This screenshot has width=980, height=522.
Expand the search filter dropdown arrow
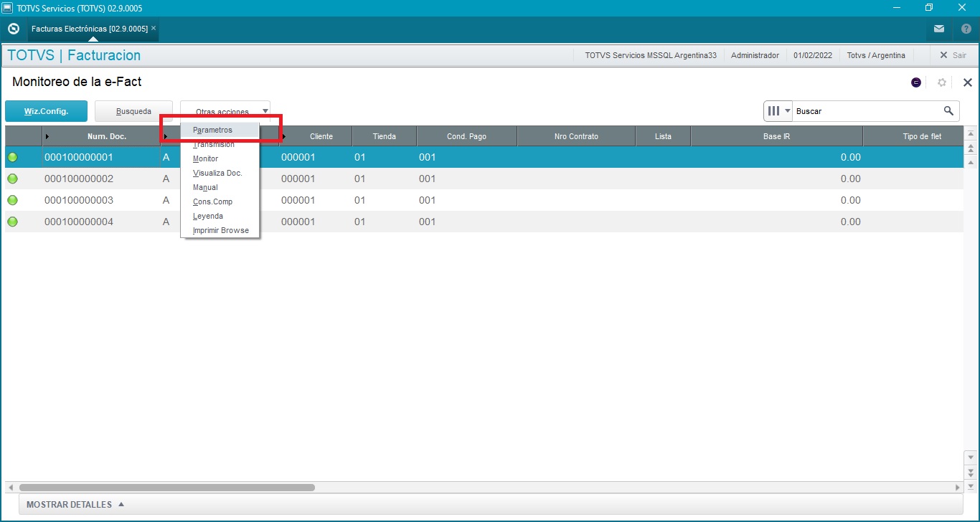788,111
